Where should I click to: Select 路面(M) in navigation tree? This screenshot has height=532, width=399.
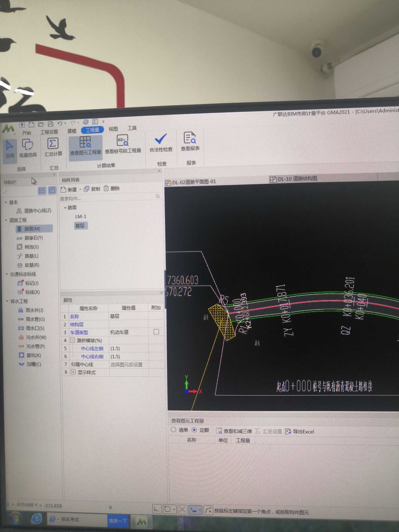pos(34,229)
